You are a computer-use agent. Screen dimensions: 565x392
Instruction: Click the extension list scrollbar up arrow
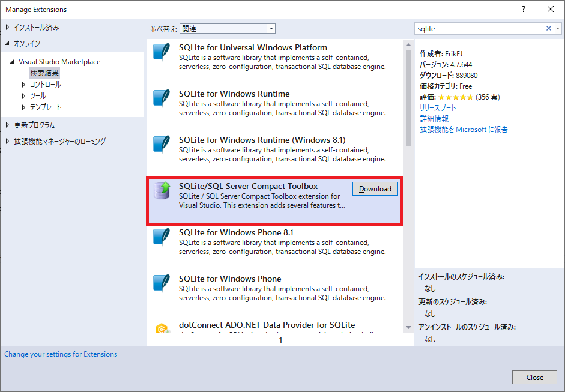408,44
